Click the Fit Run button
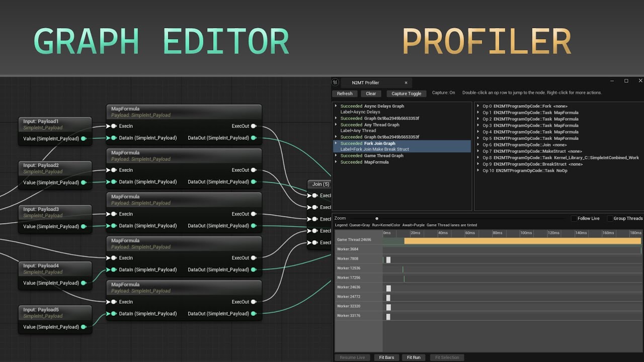The height and width of the screenshot is (362, 644). [x=414, y=357]
